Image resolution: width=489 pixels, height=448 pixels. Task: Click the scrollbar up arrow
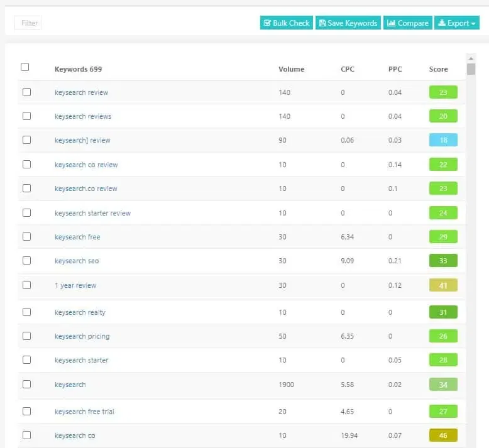coord(471,58)
